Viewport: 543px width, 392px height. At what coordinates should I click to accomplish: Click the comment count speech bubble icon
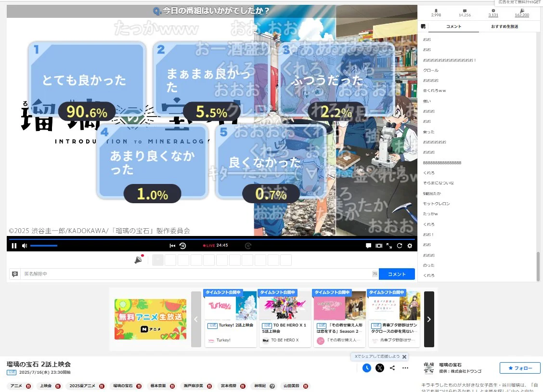[465, 11]
